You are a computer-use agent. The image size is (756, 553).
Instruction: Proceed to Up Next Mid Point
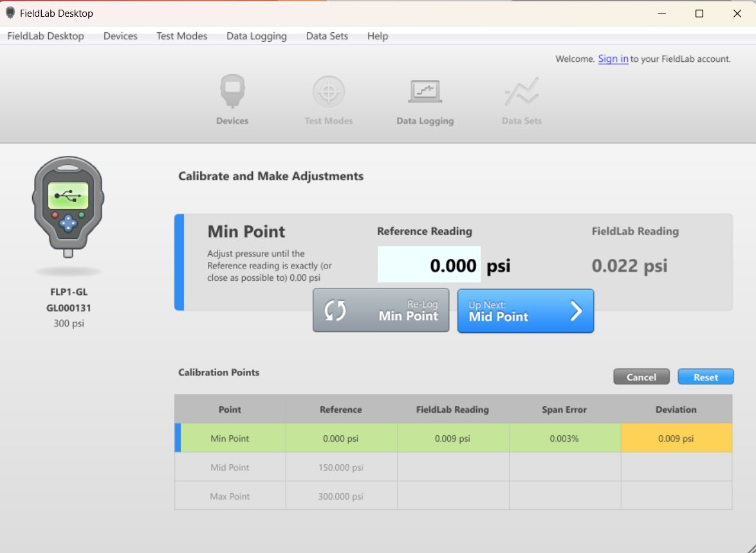tap(526, 311)
